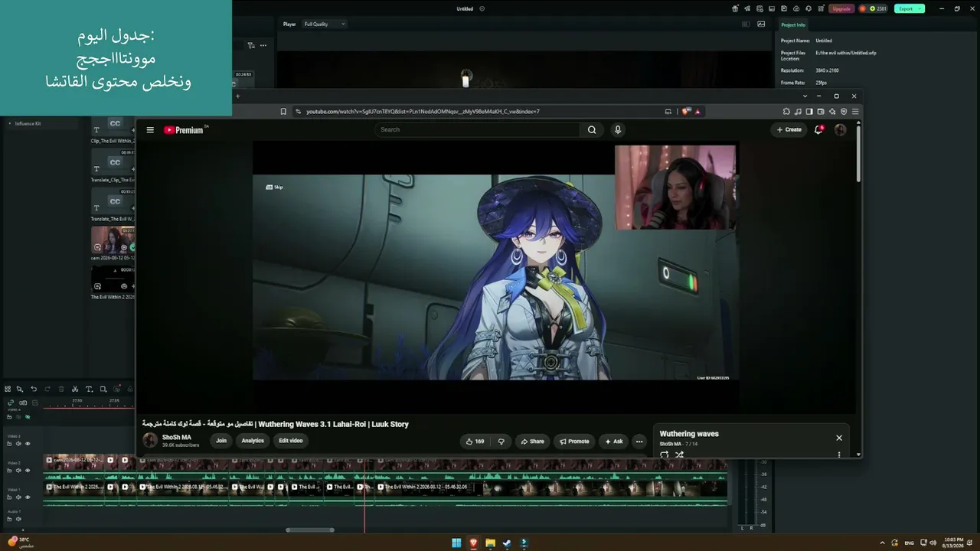Image resolution: width=980 pixels, height=551 pixels.
Task: Open Brave Leo AI sparkle icon
Action: click(x=832, y=112)
